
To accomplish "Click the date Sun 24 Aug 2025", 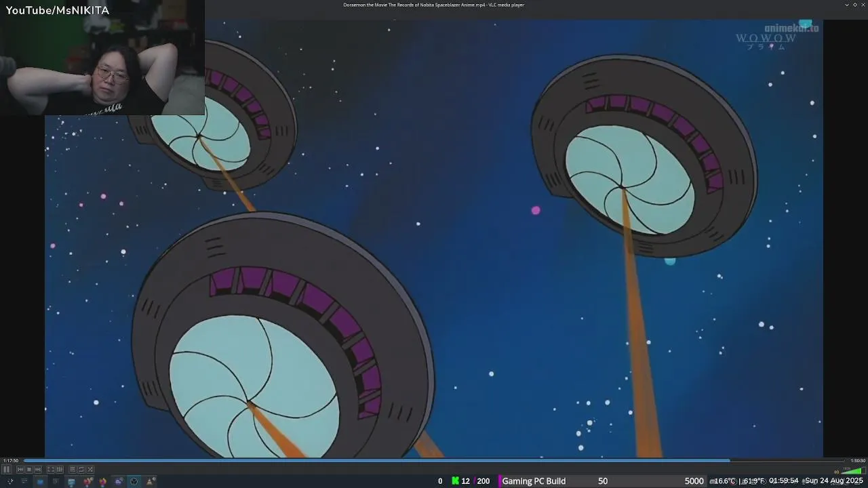I will point(833,481).
